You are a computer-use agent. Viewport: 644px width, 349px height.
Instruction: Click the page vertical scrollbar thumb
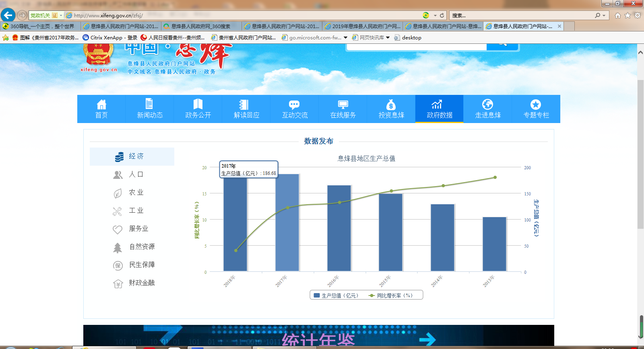(640, 155)
